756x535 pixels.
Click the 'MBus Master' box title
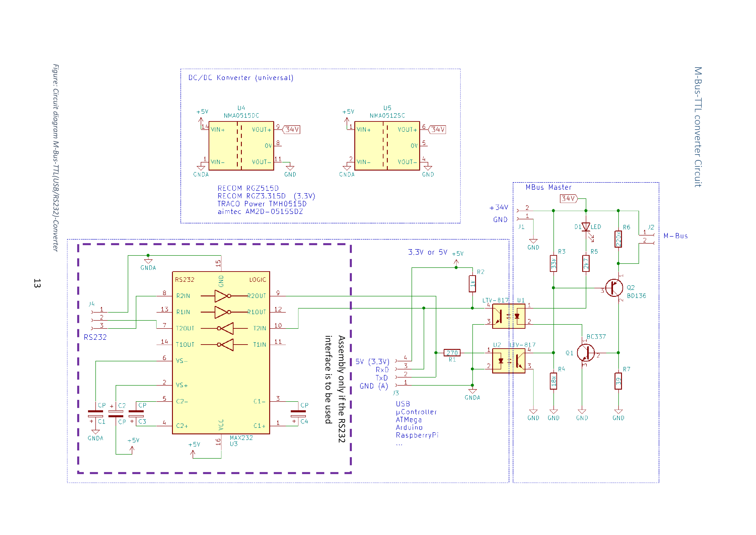click(548, 187)
